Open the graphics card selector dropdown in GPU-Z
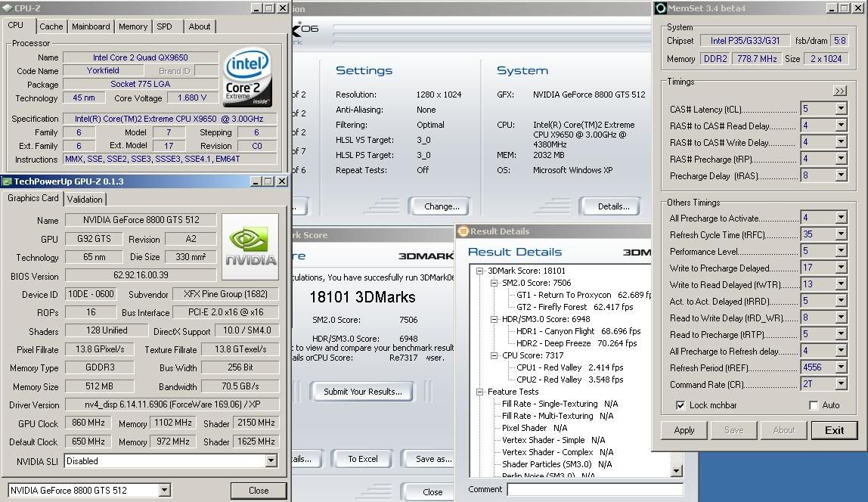868x502 pixels. coord(164,490)
